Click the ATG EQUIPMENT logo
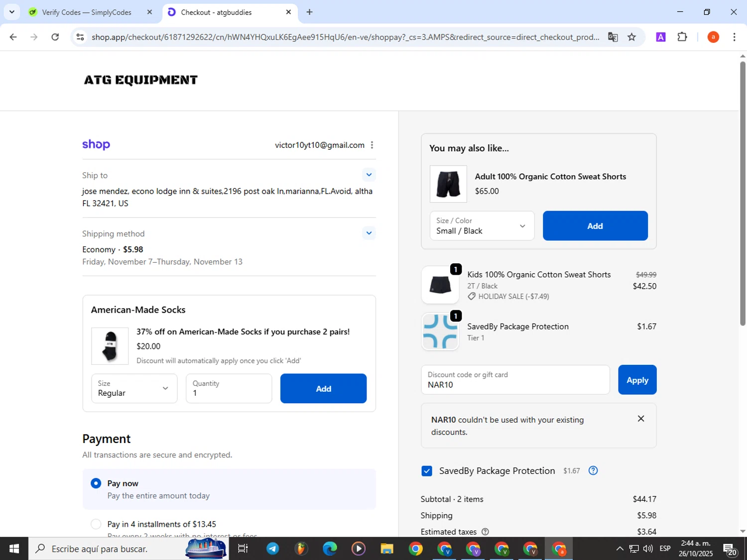747x560 pixels. [x=140, y=80]
